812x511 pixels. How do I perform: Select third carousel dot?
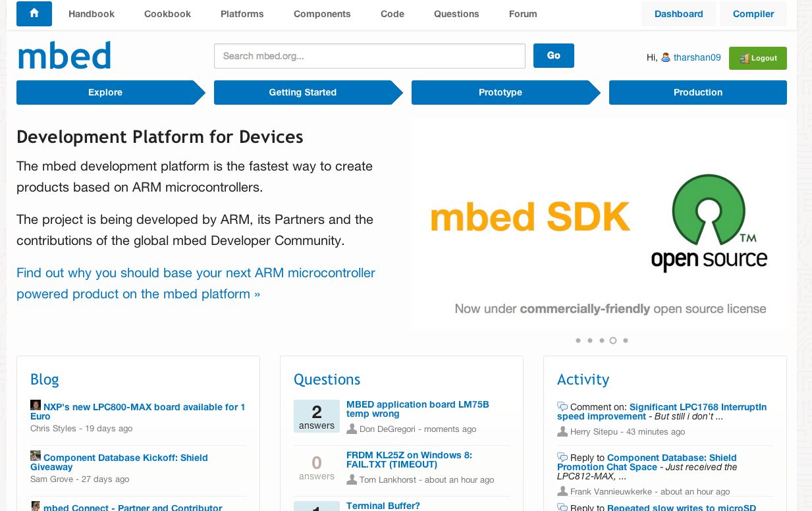coord(602,340)
